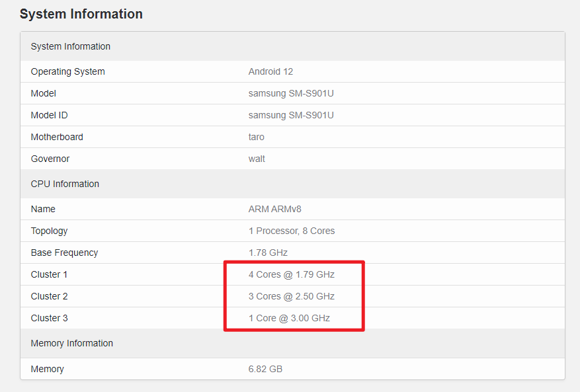This screenshot has height=392, width=580.
Task: Select the 6.82 GB memory value
Action: (x=265, y=369)
